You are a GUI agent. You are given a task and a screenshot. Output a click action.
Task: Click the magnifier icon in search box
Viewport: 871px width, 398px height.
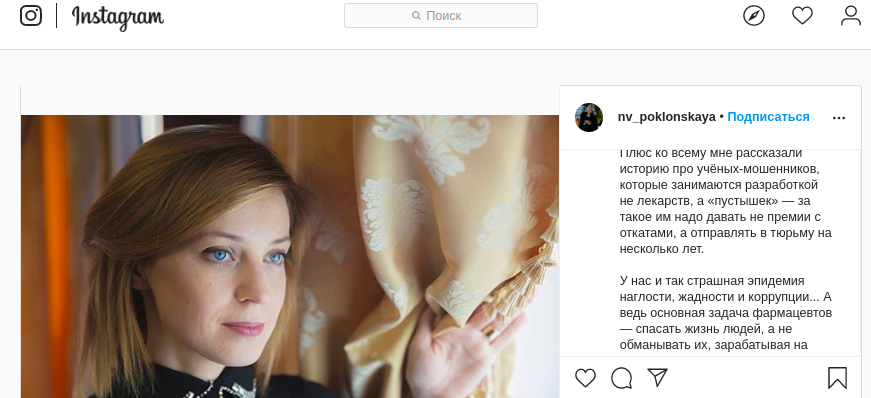(416, 16)
